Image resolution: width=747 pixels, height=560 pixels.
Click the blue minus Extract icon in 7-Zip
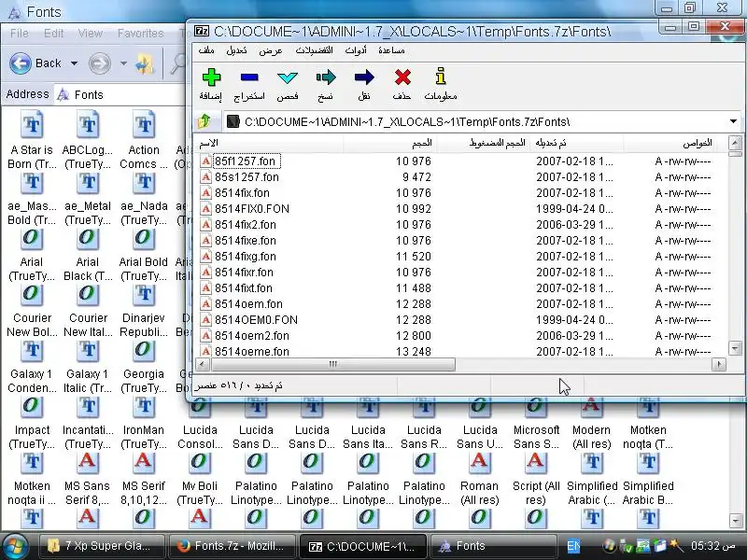tap(249, 77)
